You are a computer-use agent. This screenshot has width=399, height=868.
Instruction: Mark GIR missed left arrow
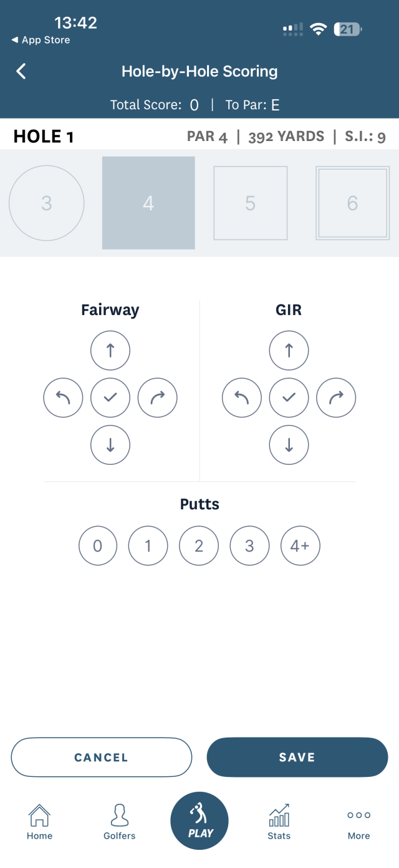pos(242,397)
